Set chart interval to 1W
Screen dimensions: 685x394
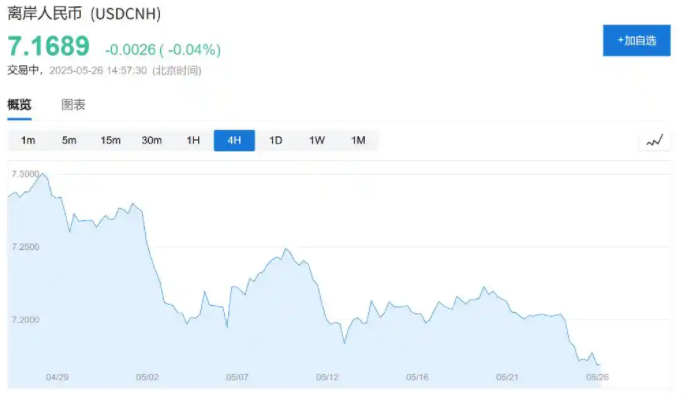point(317,141)
